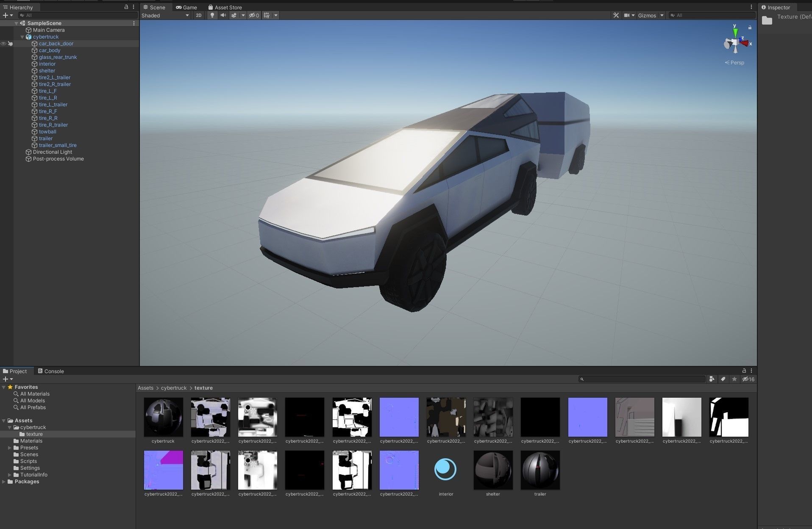Click Search by Label tag icon
Screen dimensions: 812x529
click(x=723, y=379)
